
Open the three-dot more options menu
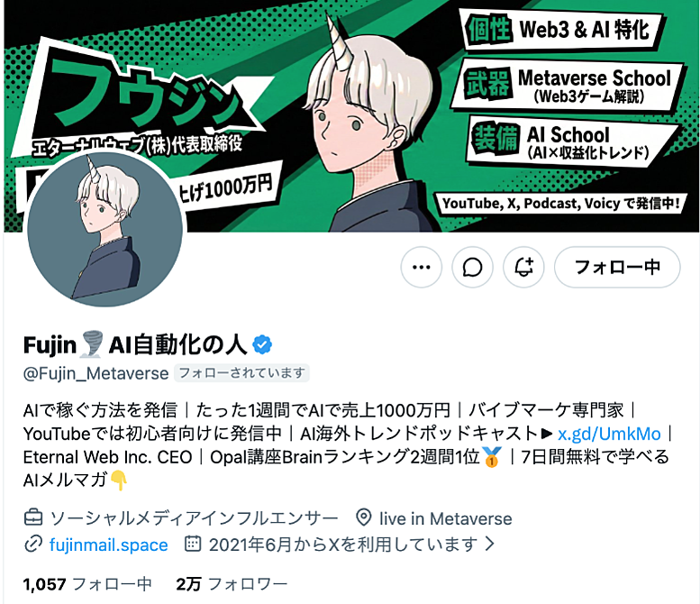point(421,267)
